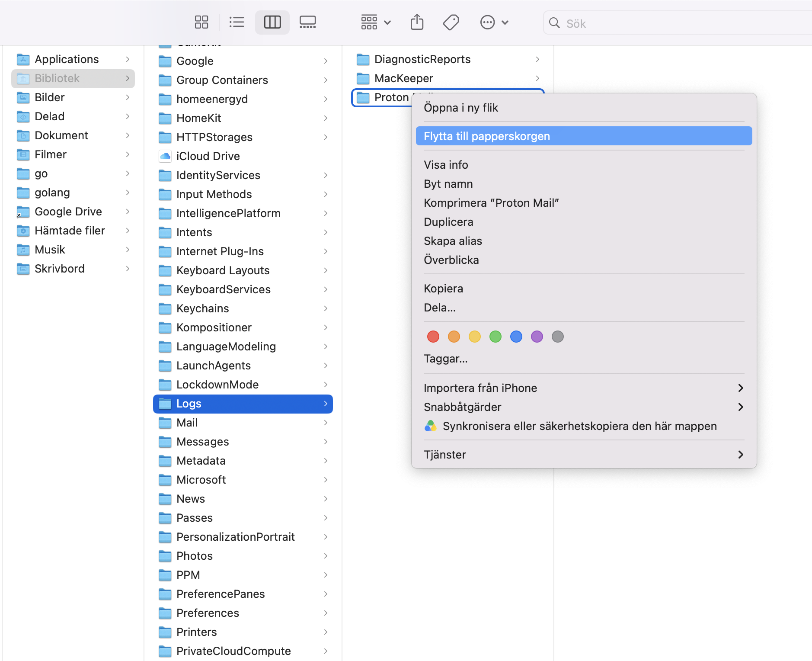Select the Photos folder
812x661 pixels.
point(243,556)
